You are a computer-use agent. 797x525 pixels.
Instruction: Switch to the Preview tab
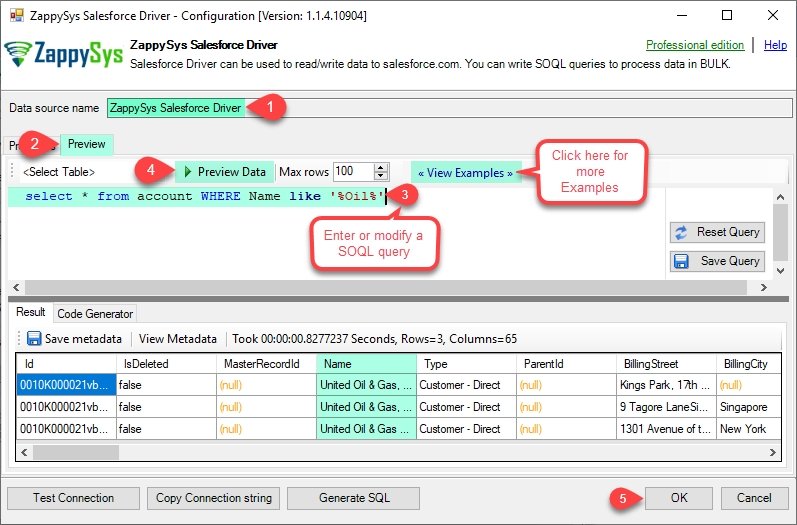(x=86, y=144)
